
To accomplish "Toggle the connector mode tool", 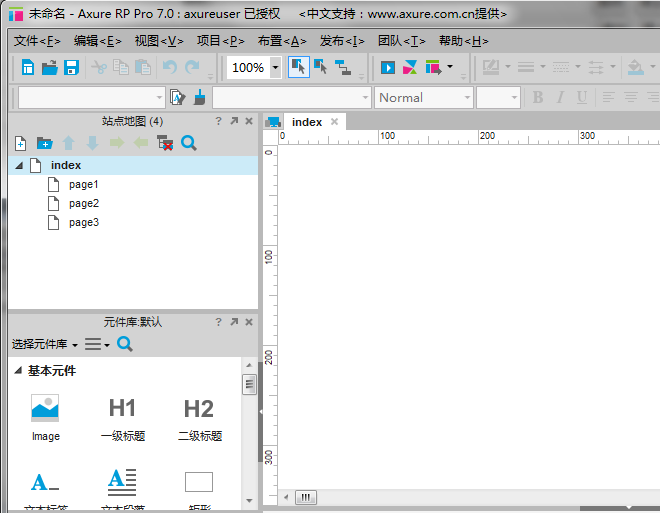I will (344, 68).
